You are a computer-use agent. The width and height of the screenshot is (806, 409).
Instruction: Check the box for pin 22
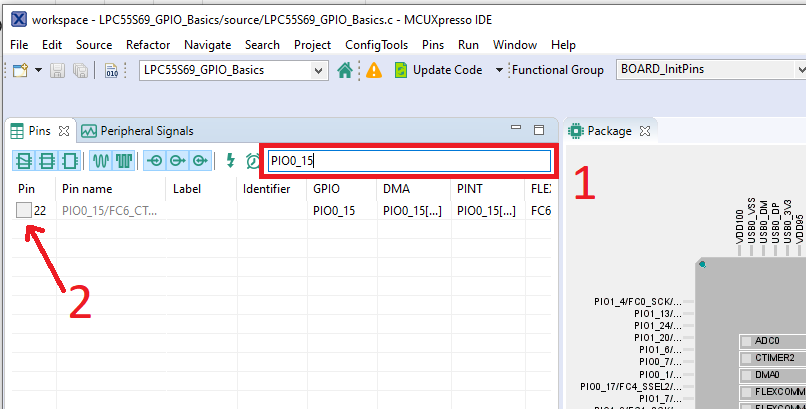tap(24, 210)
